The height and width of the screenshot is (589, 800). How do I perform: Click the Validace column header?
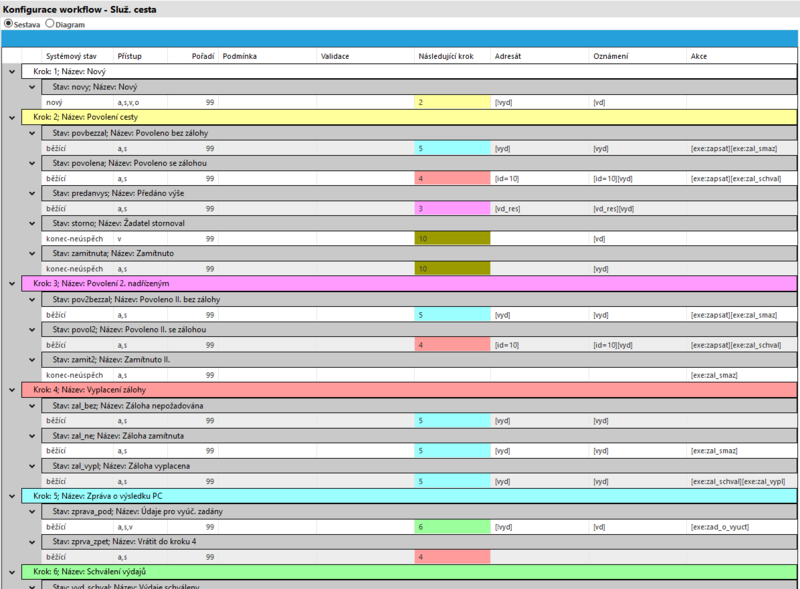click(x=365, y=56)
